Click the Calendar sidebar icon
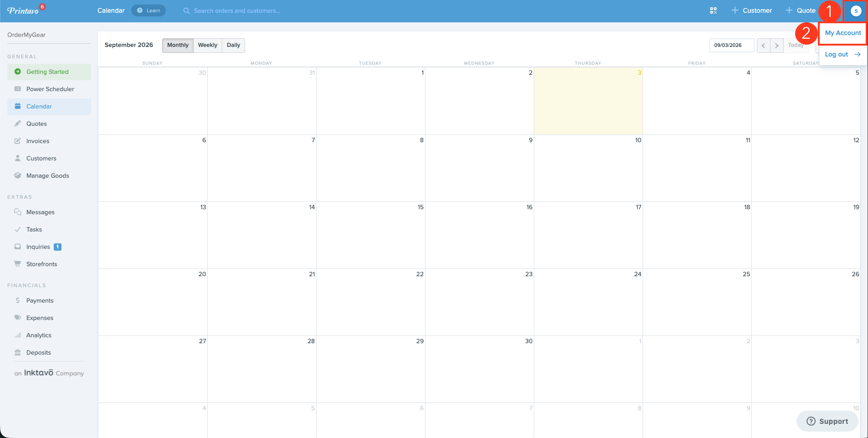The height and width of the screenshot is (438, 868). (18, 106)
